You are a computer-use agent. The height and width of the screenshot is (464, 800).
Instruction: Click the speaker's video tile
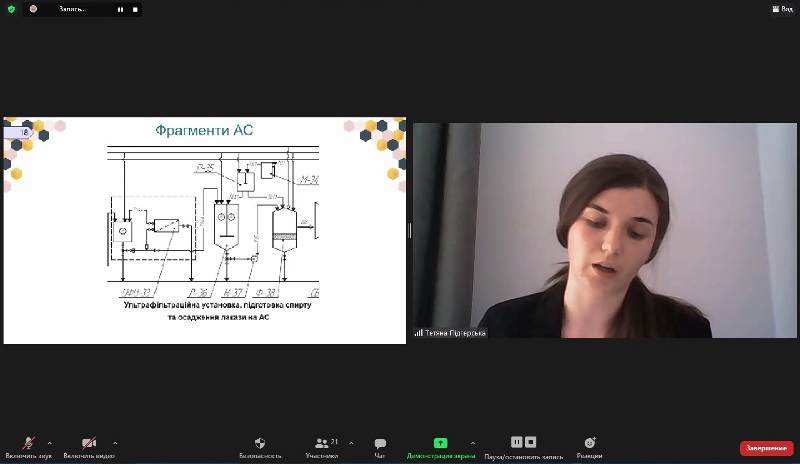(605, 230)
